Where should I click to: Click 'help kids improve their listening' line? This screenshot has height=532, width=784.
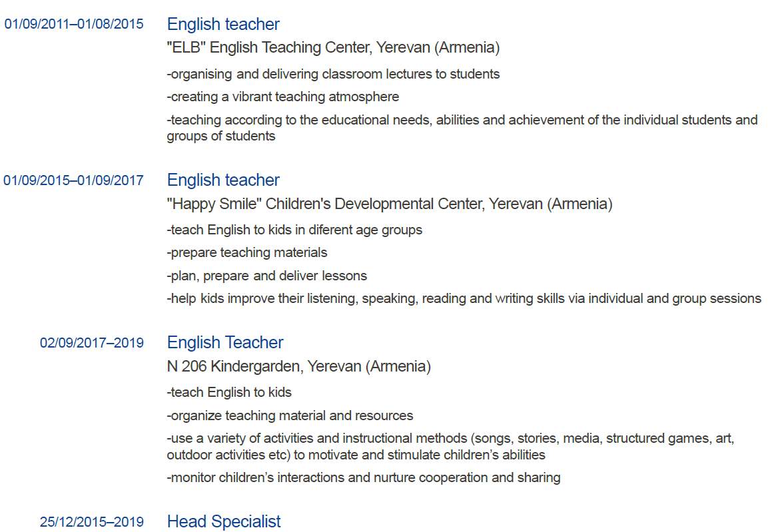tap(464, 298)
